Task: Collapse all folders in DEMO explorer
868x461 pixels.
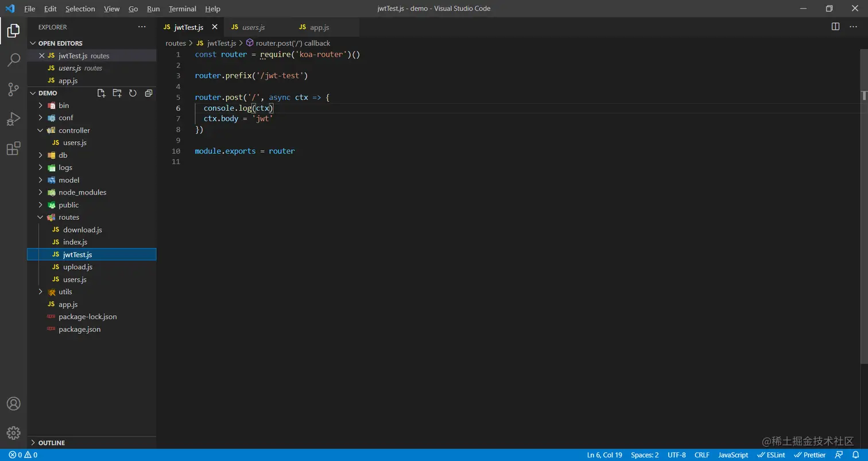Action: [x=148, y=93]
